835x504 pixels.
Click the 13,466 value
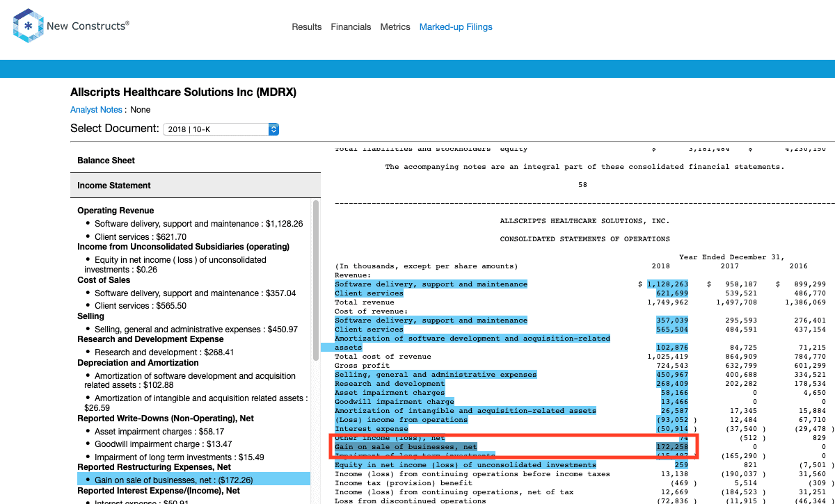674,402
